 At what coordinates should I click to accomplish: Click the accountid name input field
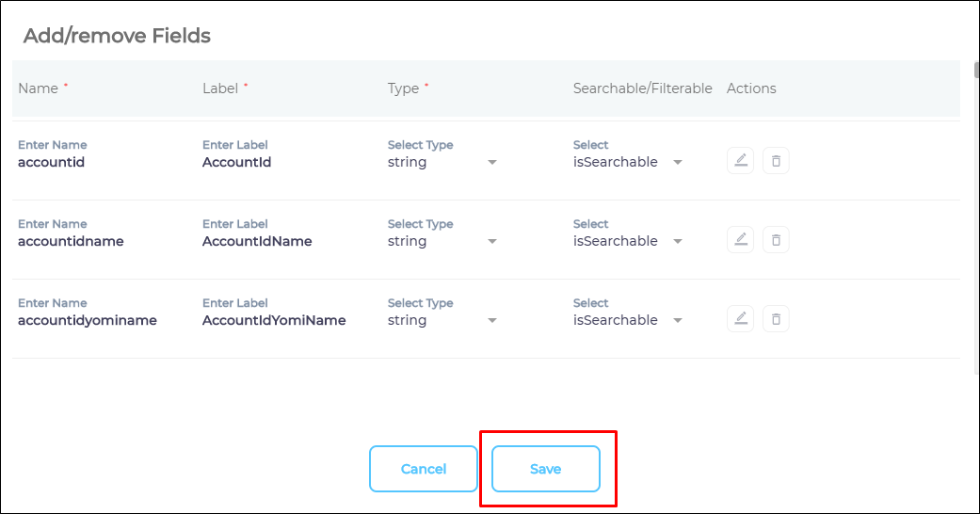(x=94, y=162)
